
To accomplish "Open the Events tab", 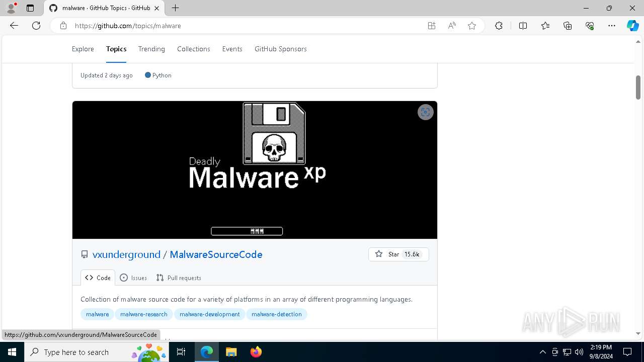I will tap(232, 49).
